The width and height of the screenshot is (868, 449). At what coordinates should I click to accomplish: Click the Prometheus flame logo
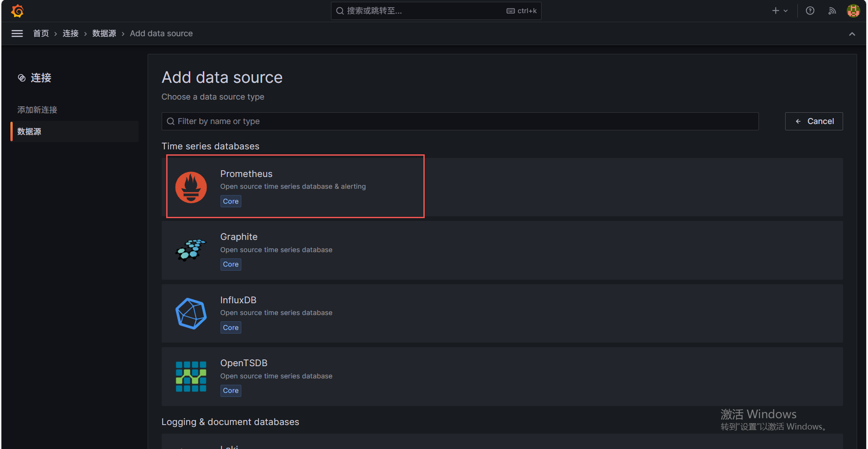click(191, 187)
